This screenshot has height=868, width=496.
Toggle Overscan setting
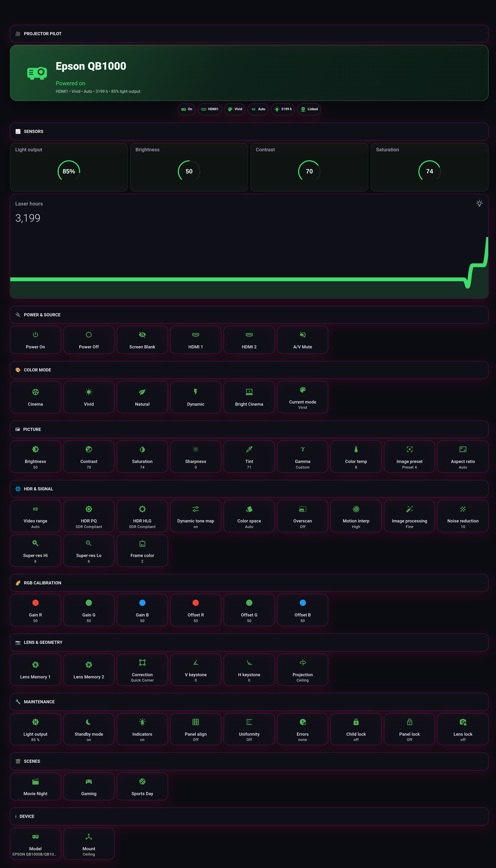[x=303, y=516]
